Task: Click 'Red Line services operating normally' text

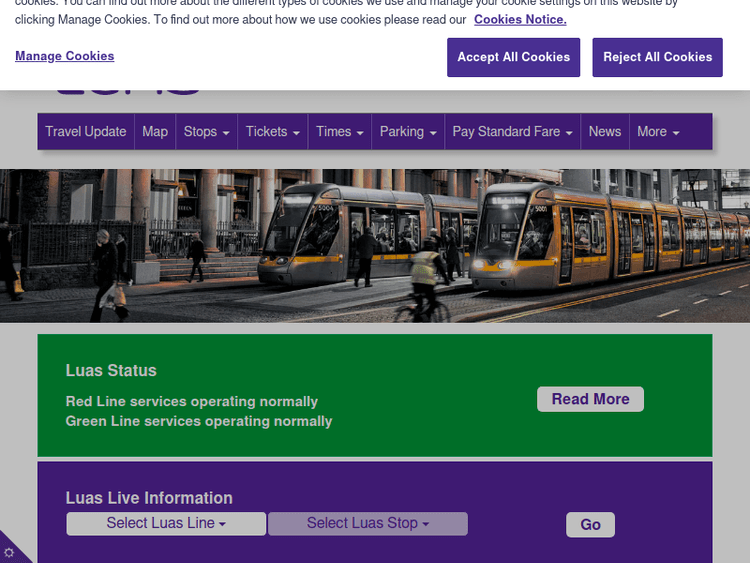Action: [x=191, y=401]
